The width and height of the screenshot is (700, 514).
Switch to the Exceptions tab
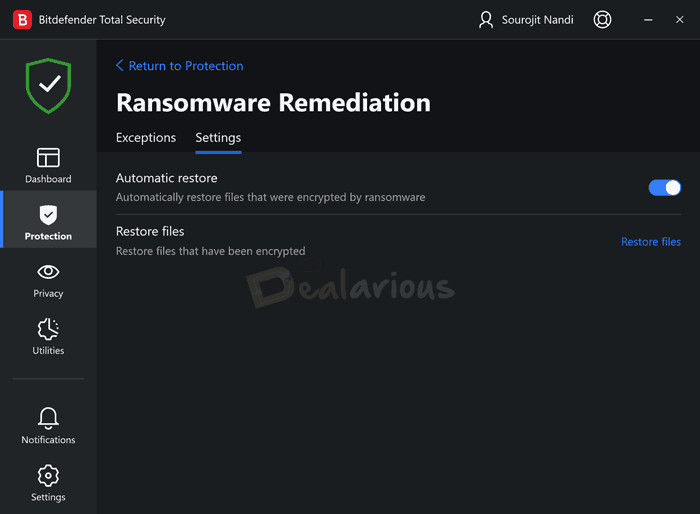point(146,138)
